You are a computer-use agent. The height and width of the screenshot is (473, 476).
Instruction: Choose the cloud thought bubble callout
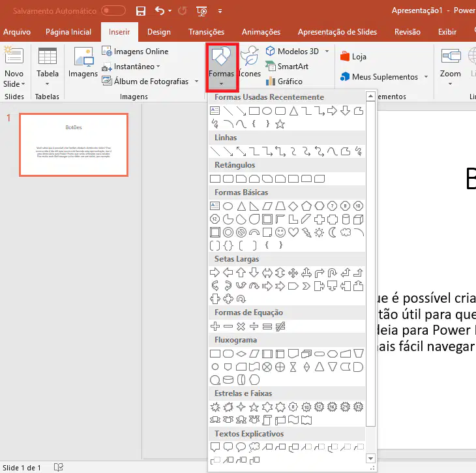[x=254, y=447]
